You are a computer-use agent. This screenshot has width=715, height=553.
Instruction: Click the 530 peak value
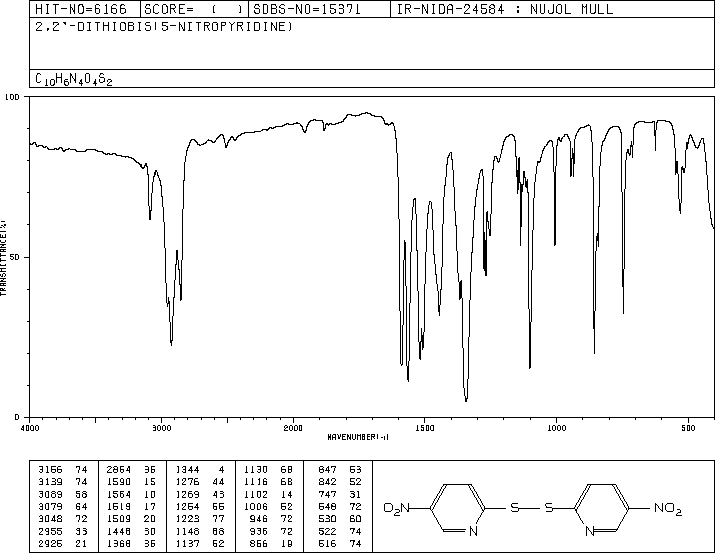point(327,519)
